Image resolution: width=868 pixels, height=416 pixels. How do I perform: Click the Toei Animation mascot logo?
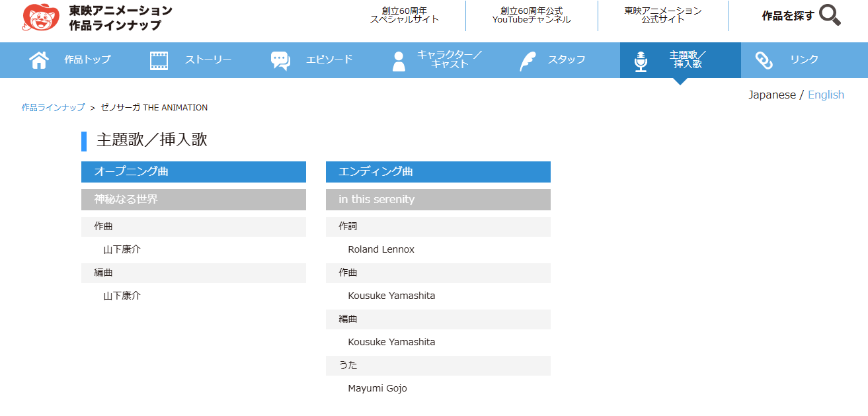click(40, 17)
